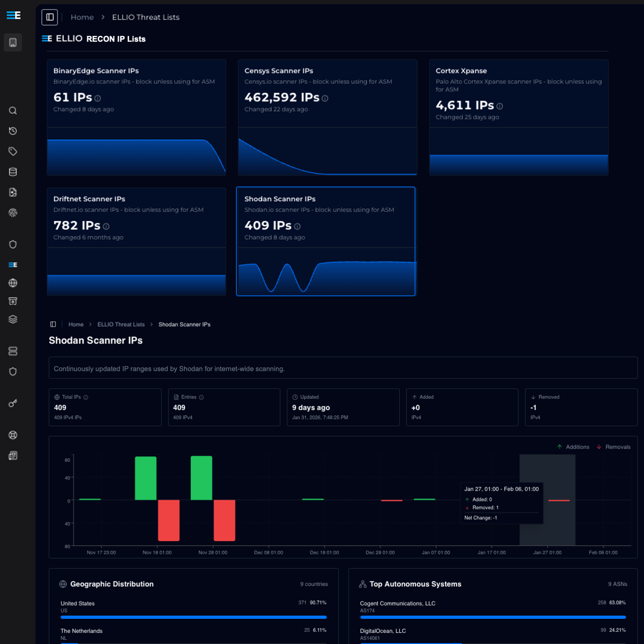Click the Entries stat card

pos(224,407)
